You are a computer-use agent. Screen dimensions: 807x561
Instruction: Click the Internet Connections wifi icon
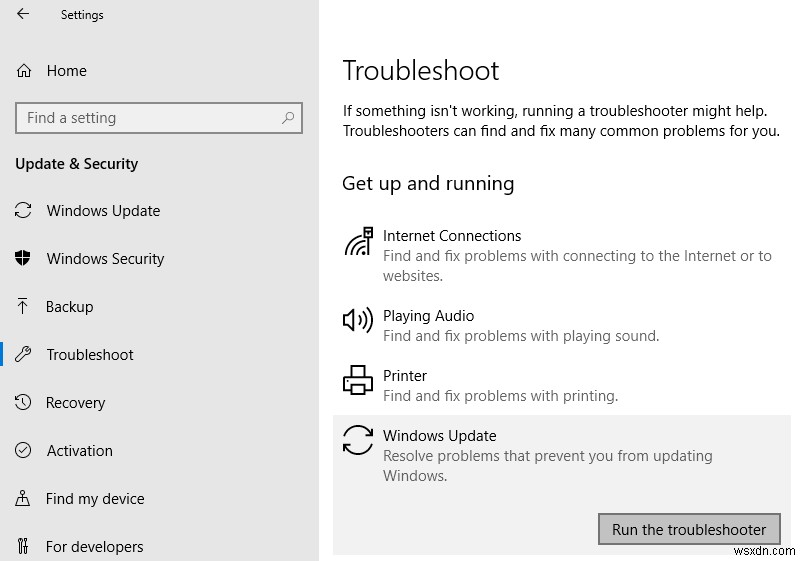tap(358, 242)
